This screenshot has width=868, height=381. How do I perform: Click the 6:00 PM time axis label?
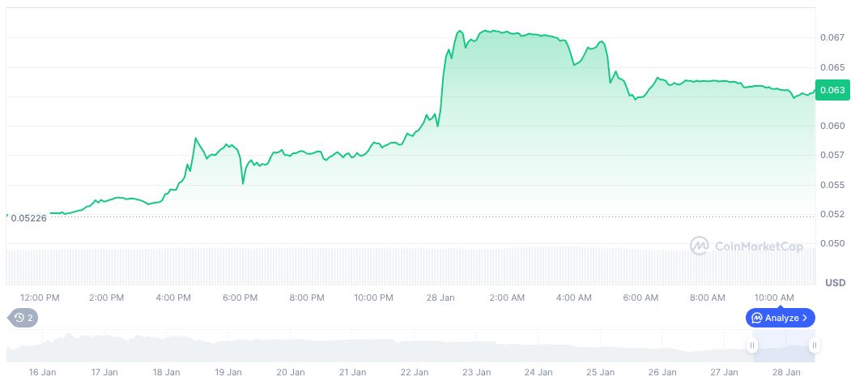point(240,298)
